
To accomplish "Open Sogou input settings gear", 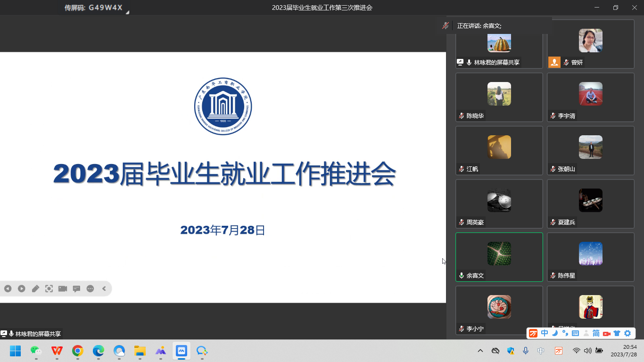I will coord(627,333).
